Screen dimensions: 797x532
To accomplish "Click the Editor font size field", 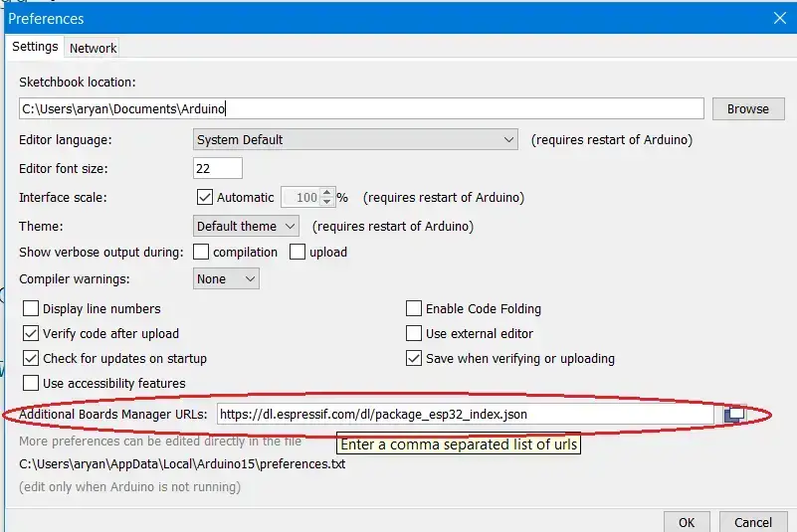I will pyautogui.click(x=218, y=168).
